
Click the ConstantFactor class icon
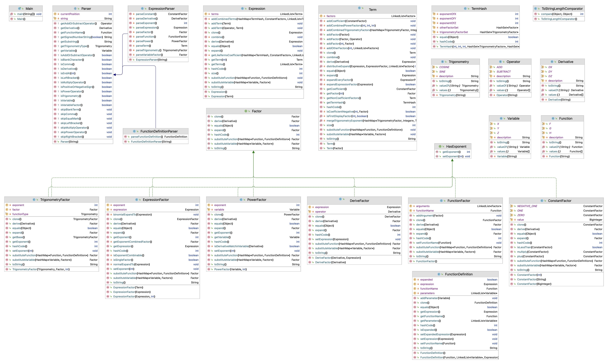(542, 201)
